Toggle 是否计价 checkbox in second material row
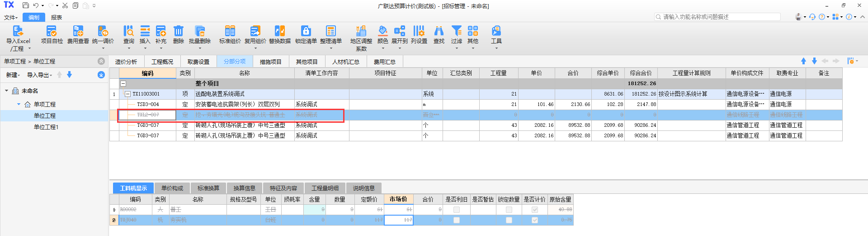 tap(535, 220)
